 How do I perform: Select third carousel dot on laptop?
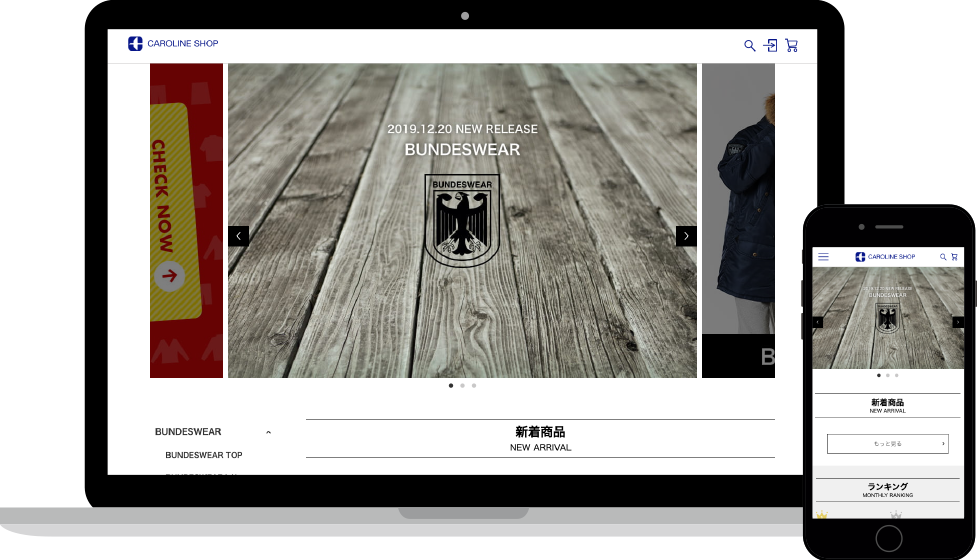[474, 386]
